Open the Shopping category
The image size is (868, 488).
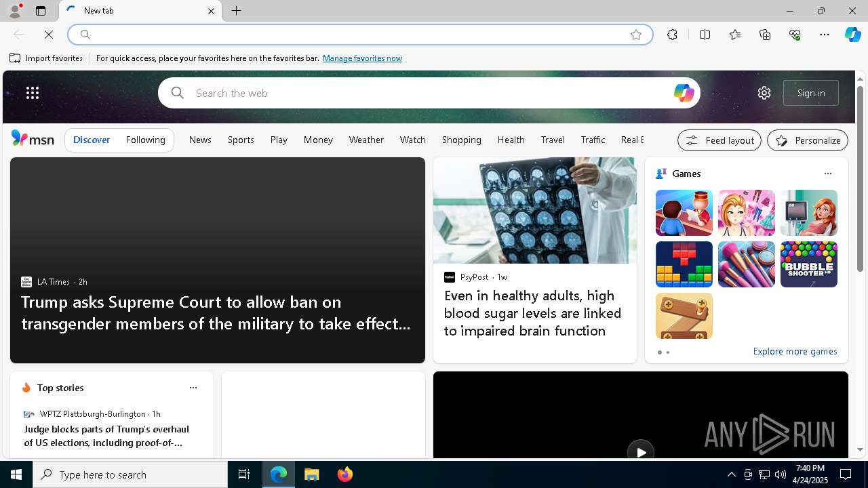[x=461, y=140]
